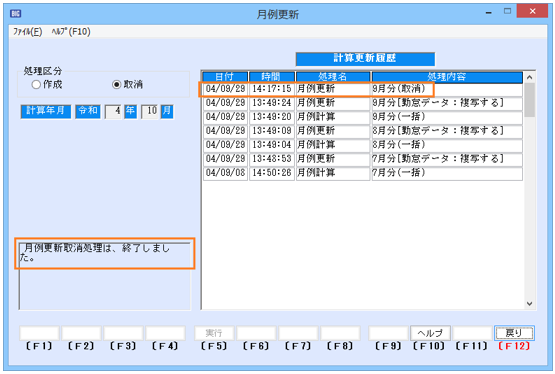Click the disabled 実行 F5 button

pos(214,333)
